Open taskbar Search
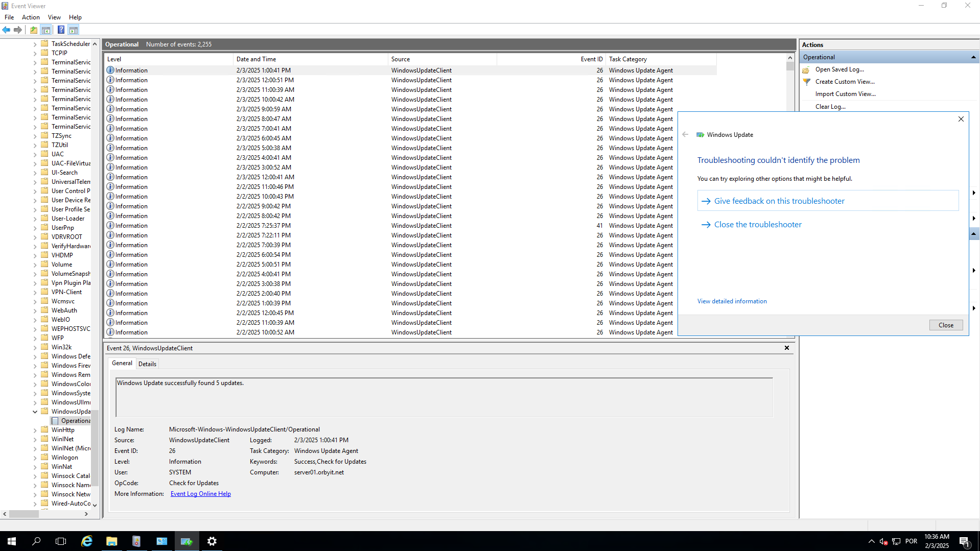 click(36, 541)
